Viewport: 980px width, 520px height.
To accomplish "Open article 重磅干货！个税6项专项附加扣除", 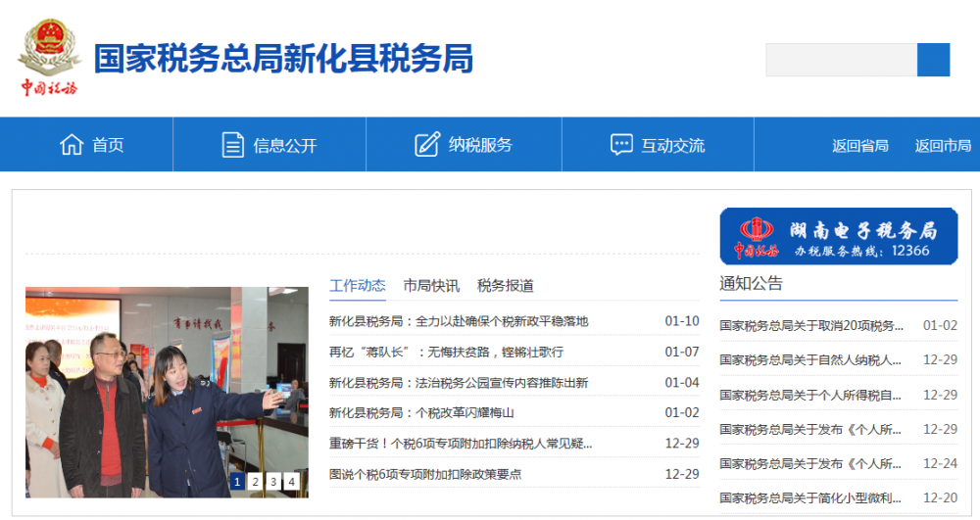I will click(461, 444).
